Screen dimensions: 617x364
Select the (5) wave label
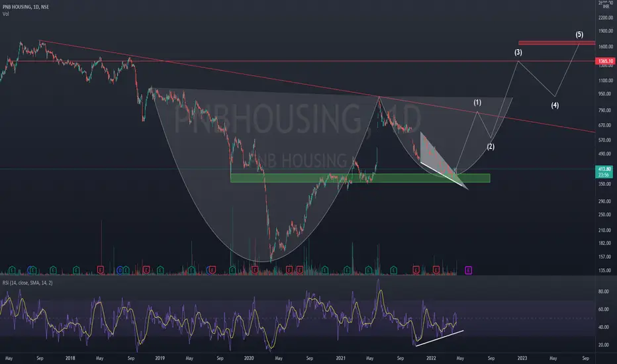[579, 34]
